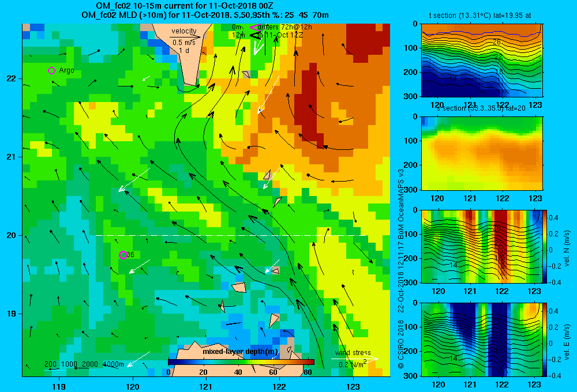This screenshot has height=392, width=577.
Task: Click the '36' label beside the Argo marker
Action: (x=130, y=254)
